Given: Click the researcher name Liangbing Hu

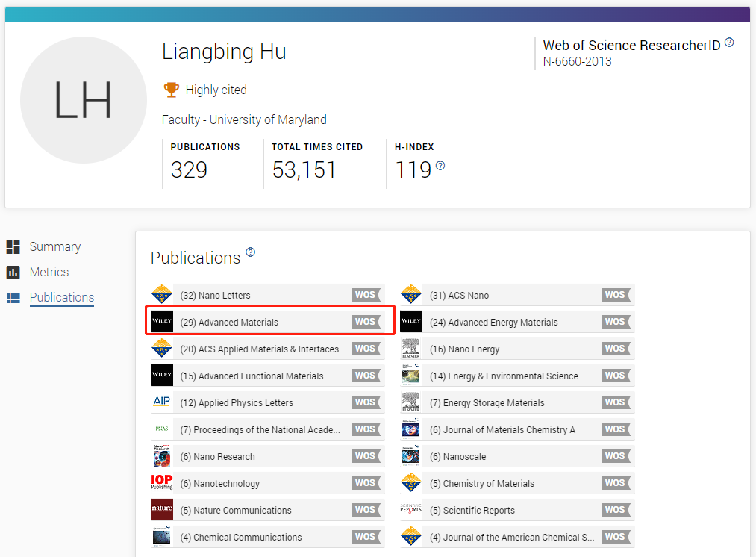Looking at the screenshot, I should (224, 52).
